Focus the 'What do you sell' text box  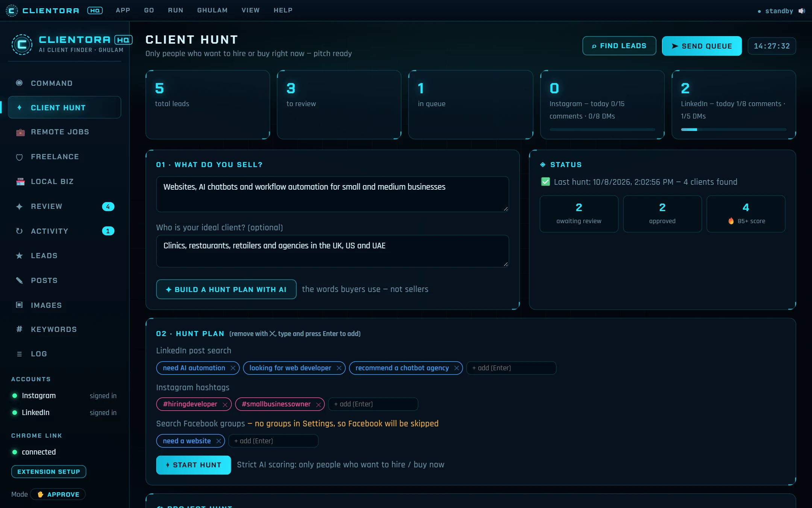coord(332,194)
